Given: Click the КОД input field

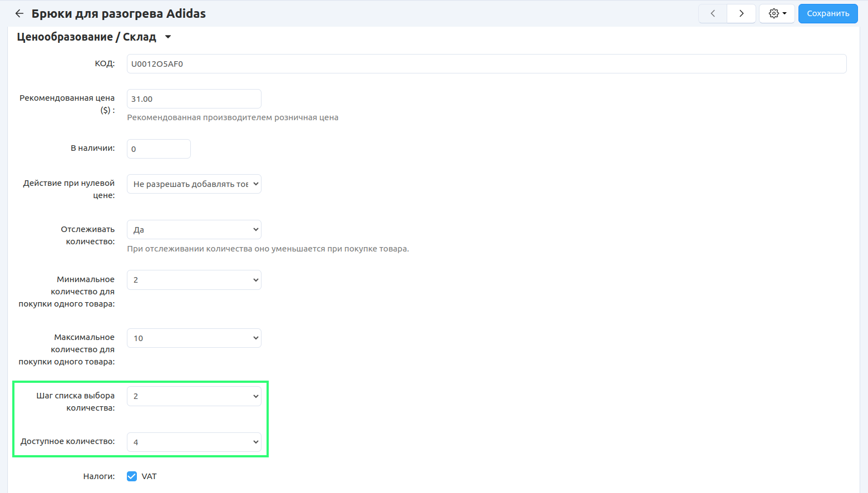Looking at the screenshot, I should tap(486, 64).
